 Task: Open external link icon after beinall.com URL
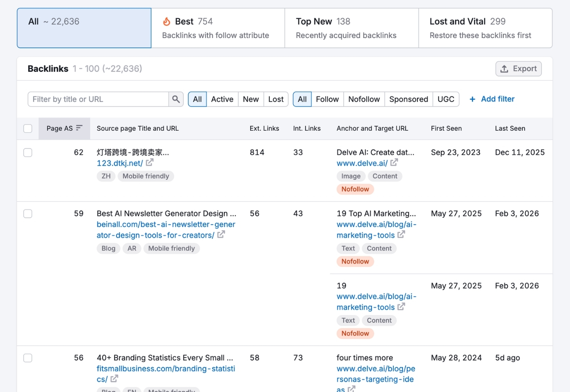pyautogui.click(x=221, y=234)
